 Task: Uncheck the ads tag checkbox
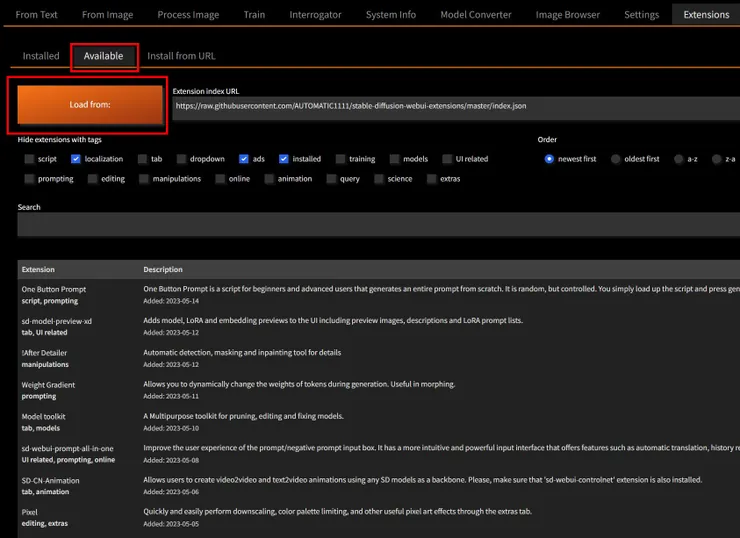pos(244,159)
